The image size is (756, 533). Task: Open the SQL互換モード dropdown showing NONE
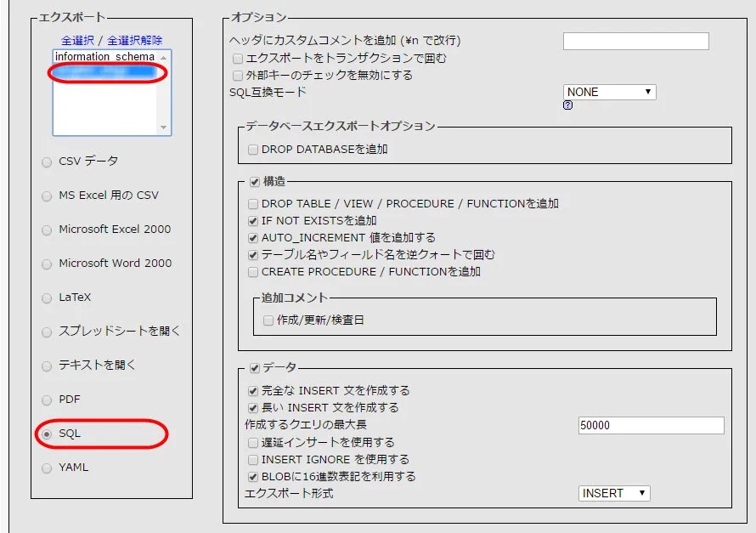(x=607, y=91)
